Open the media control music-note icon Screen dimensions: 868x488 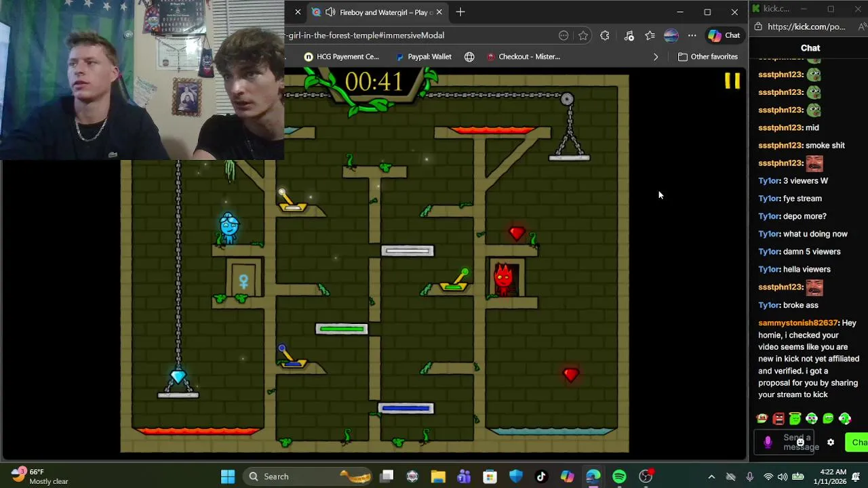629,35
